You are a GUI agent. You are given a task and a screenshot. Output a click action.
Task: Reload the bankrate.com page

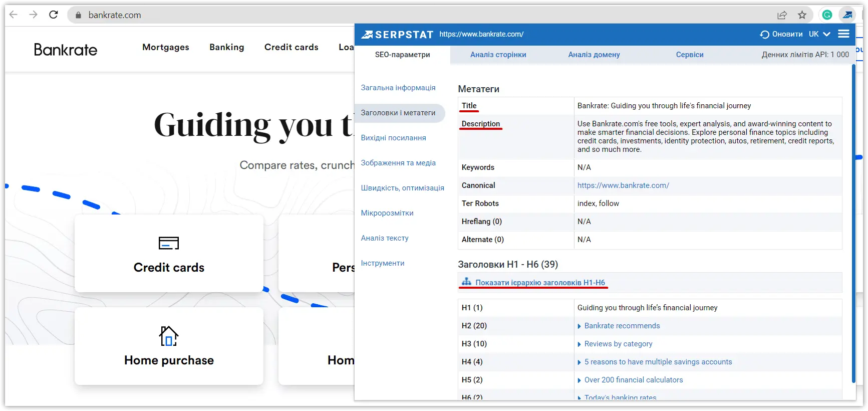tap(54, 15)
